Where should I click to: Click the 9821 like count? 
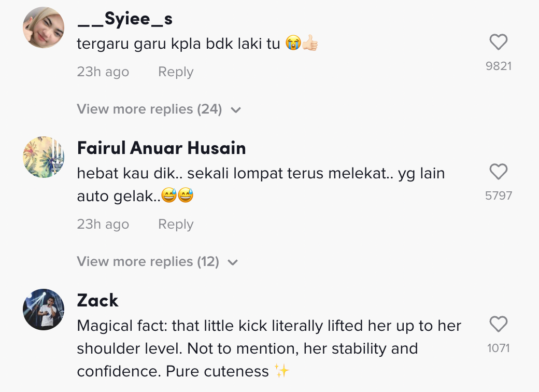pos(499,66)
